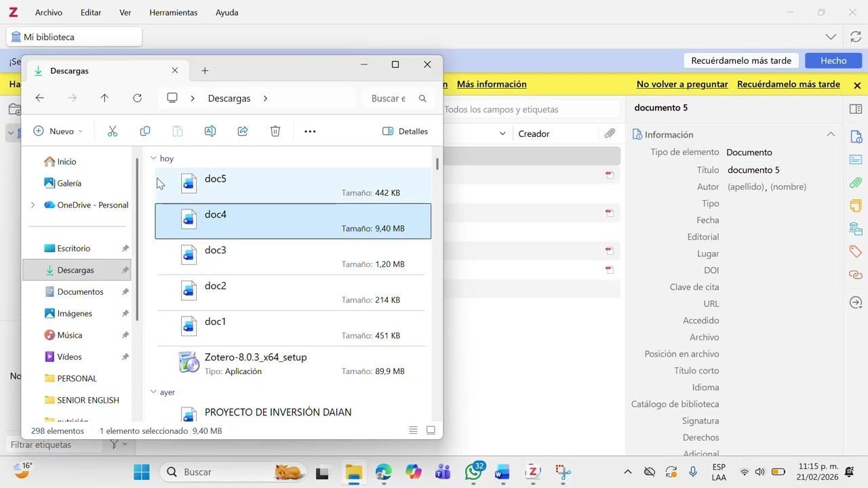This screenshot has width=868, height=488.
Task: Click the 'Más información' link
Action: 492,84
